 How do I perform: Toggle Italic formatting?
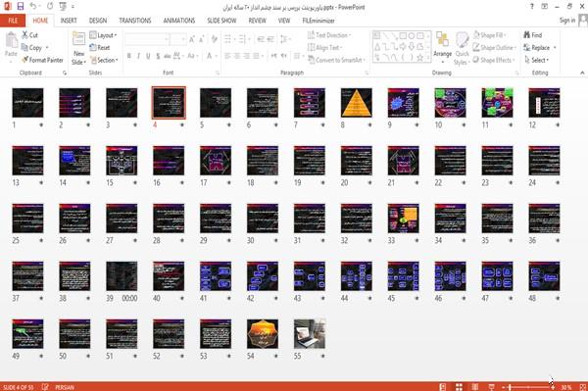point(139,56)
